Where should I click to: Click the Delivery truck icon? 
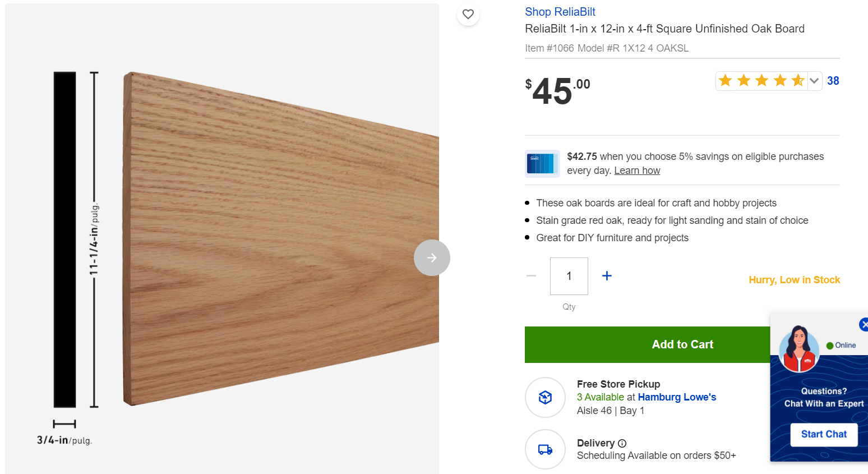tap(545, 449)
